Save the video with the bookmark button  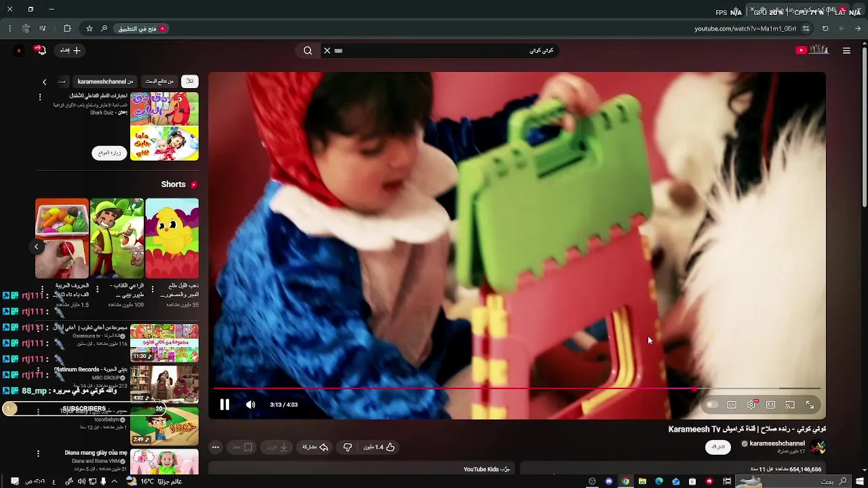(x=242, y=447)
